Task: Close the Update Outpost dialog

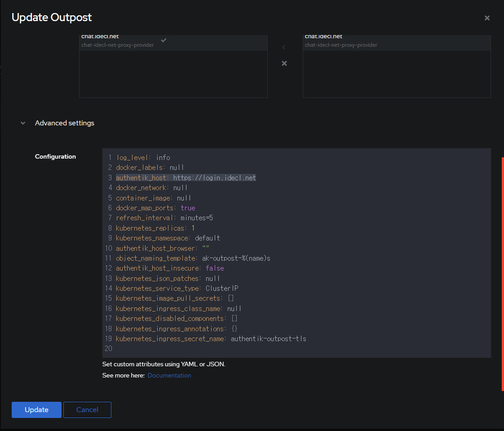Action: coord(487,18)
